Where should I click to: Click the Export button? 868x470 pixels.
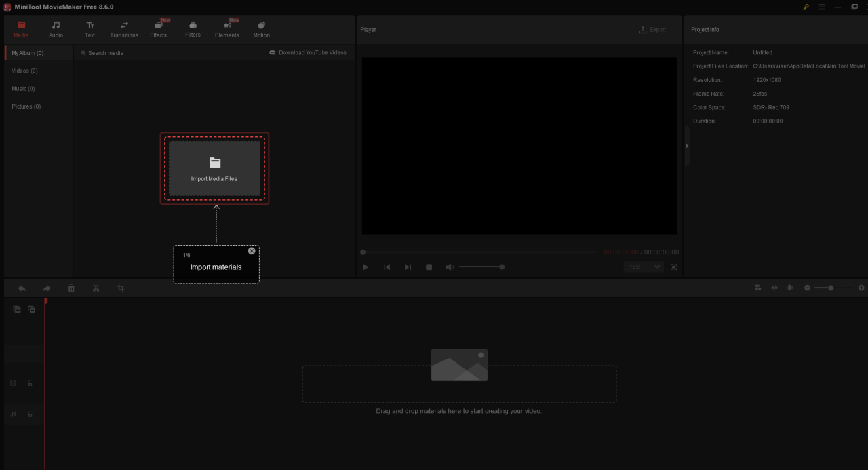tap(652, 30)
